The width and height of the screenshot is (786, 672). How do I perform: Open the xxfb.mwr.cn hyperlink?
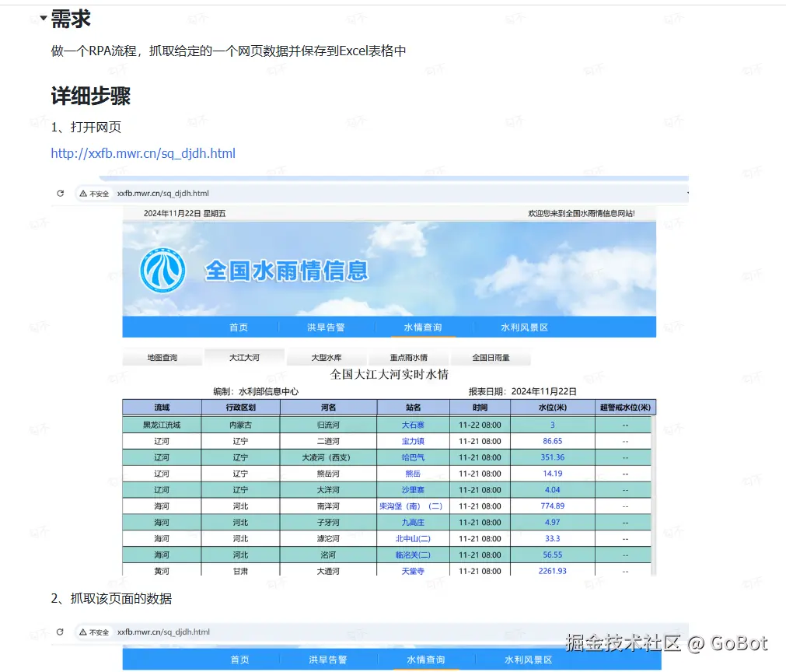142,153
